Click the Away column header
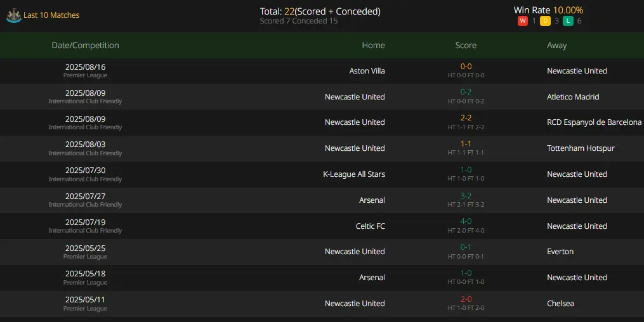This screenshot has width=644, height=322. (x=556, y=46)
